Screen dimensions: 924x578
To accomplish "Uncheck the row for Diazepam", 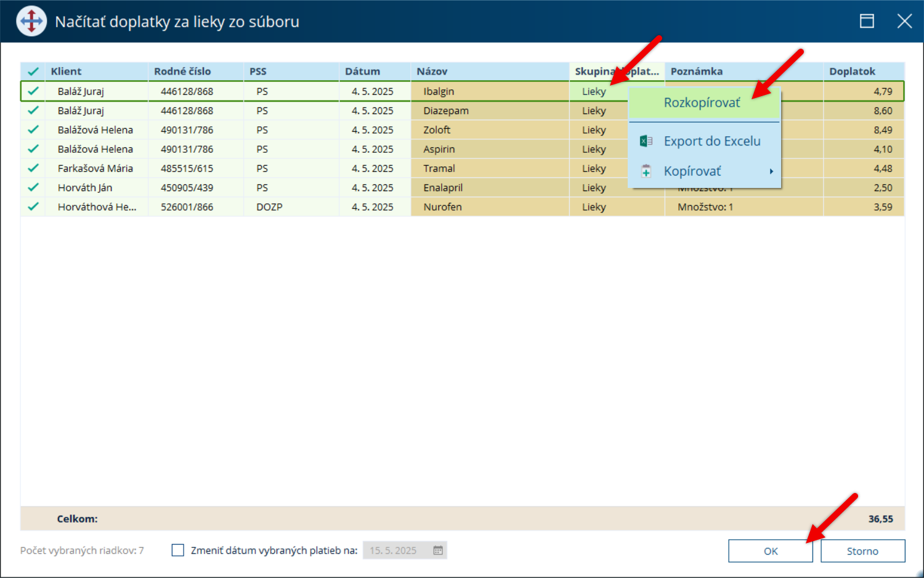I will tap(33, 110).
